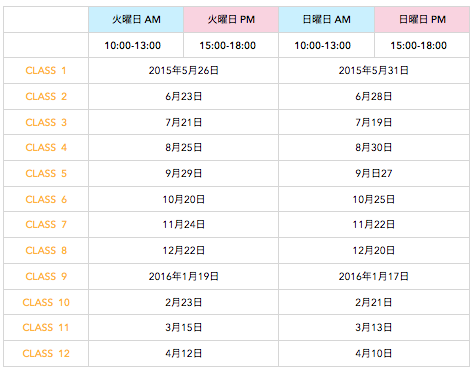This screenshot has height=372, width=476.
Task: Click the 9月日27 date cell
Action: 374,174
